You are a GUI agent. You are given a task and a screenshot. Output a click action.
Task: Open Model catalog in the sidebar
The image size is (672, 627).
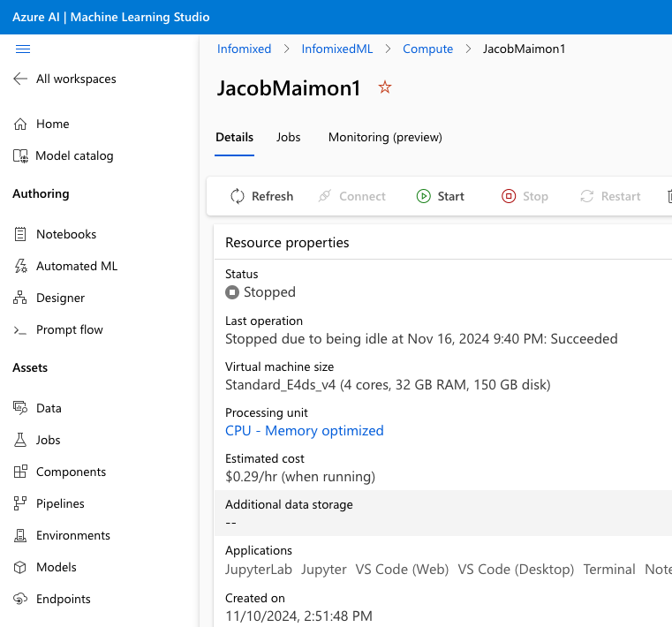click(x=74, y=156)
